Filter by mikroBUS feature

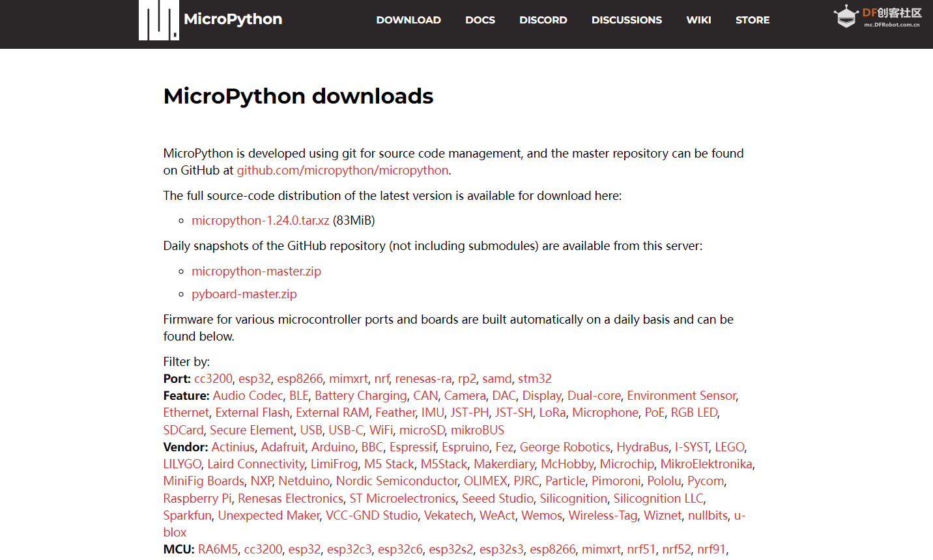tap(478, 430)
